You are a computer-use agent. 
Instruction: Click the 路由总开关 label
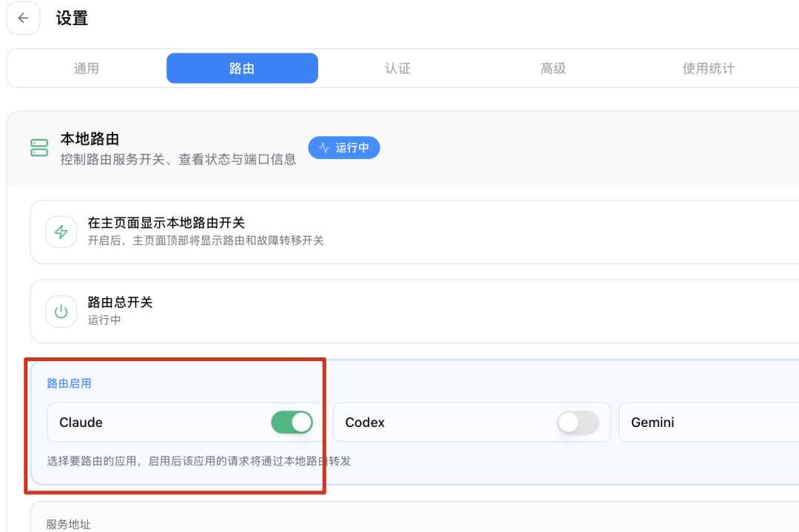click(x=121, y=302)
